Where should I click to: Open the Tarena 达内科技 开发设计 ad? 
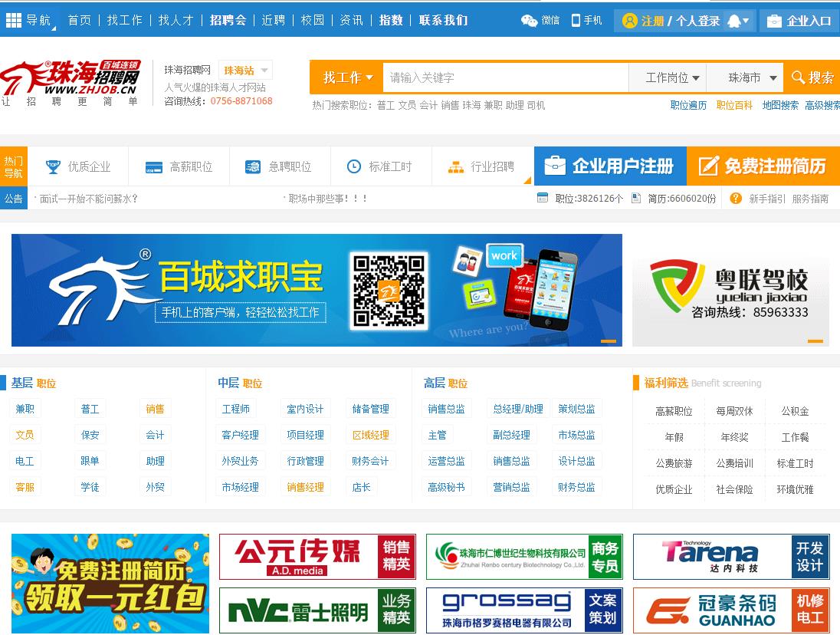point(731,557)
